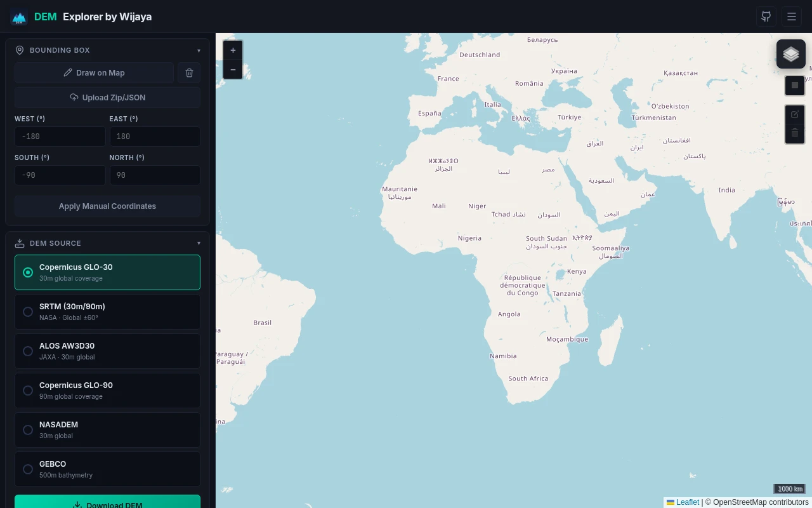Screen dimensions: 812x508
Task: Focus the South latitude input field
Action: (x=60, y=175)
